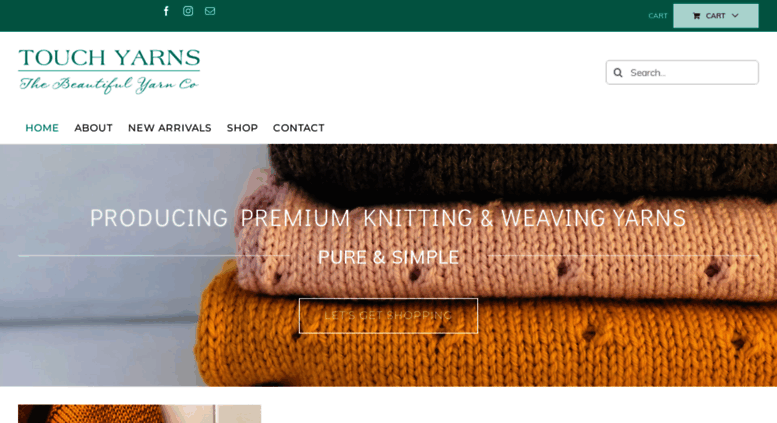777x423 pixels.
Task: Open the Instagram social link icon
Action: [188, 11]
